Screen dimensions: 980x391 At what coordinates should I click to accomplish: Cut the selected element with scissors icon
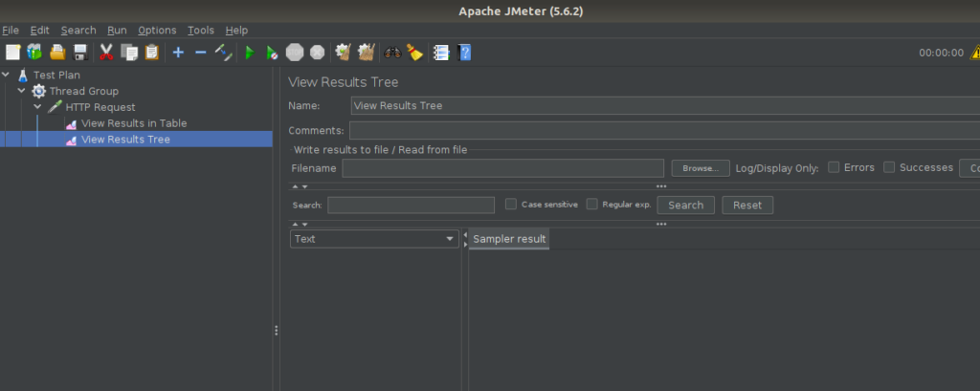[106, 53]
